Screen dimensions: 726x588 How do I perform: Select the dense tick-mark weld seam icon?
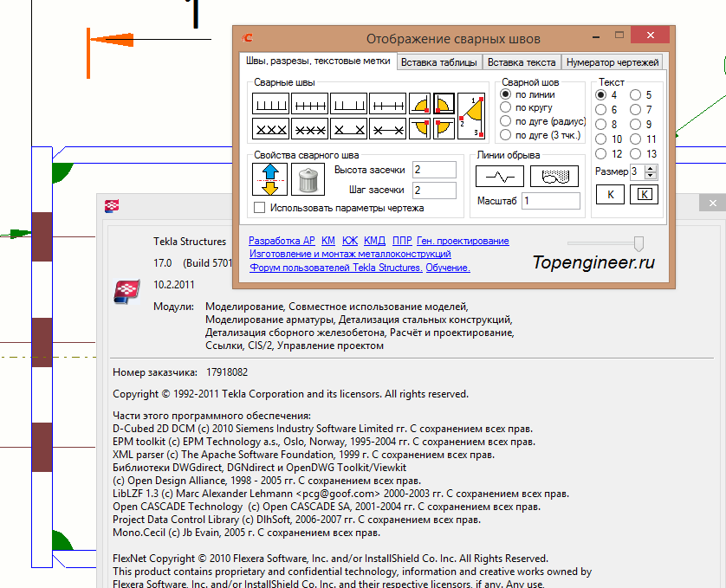pos(271,104)
